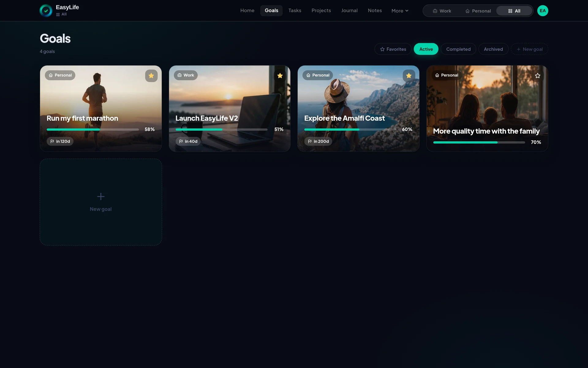The image size is (588, 368).
Task: Favorite the family quality time goal
Action: click(537, 76)
